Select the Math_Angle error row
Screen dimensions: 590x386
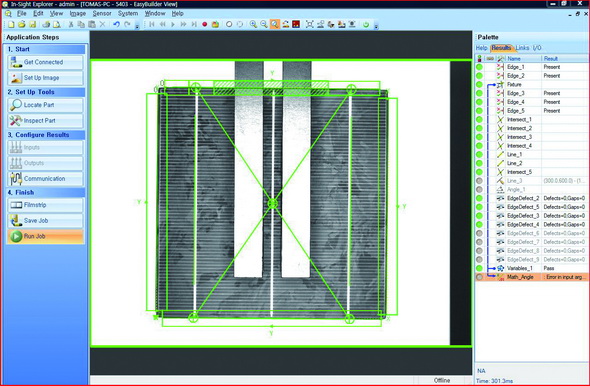(x=532, y=277)
